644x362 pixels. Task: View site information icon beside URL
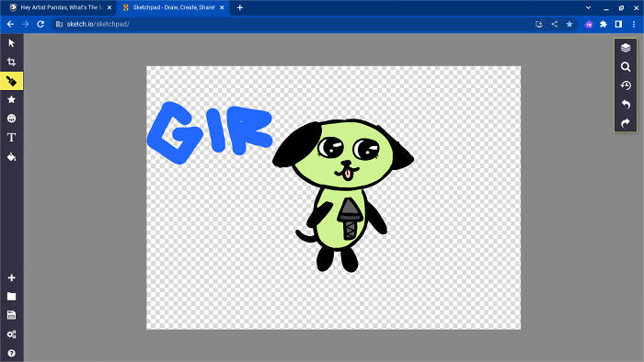(59, 24)
